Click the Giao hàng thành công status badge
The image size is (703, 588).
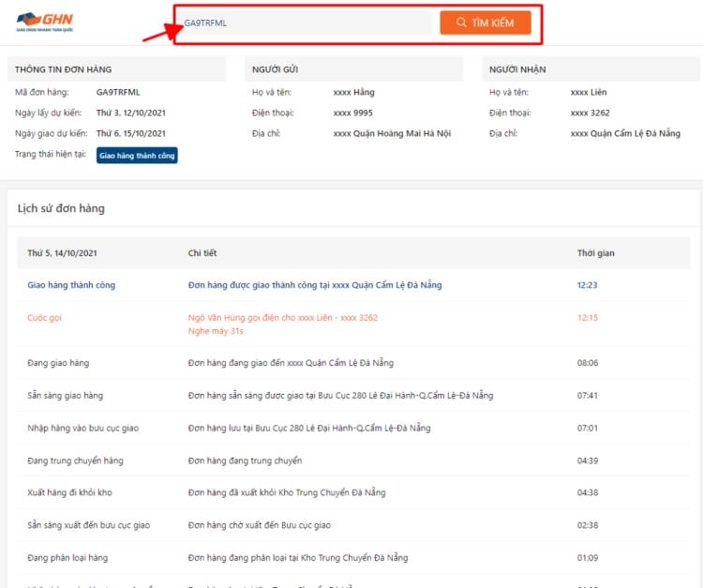coord(137,156)
